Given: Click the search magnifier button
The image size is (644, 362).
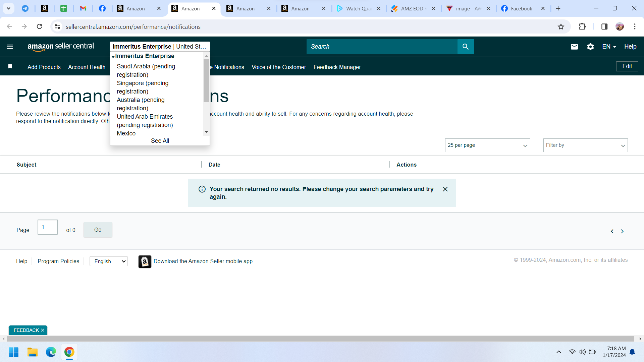Looking at the screenshot, I should [x=466, y=47].
